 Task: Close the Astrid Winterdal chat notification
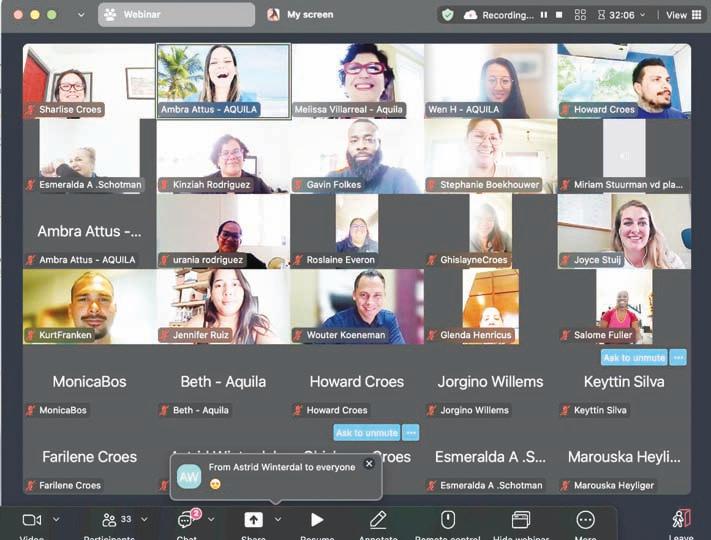point(369,464)
